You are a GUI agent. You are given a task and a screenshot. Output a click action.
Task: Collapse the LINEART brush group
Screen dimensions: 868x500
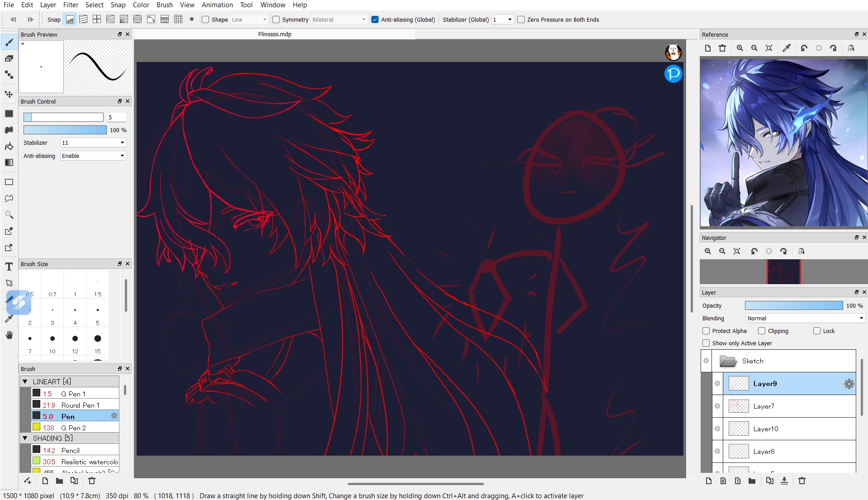coord(25,381)
